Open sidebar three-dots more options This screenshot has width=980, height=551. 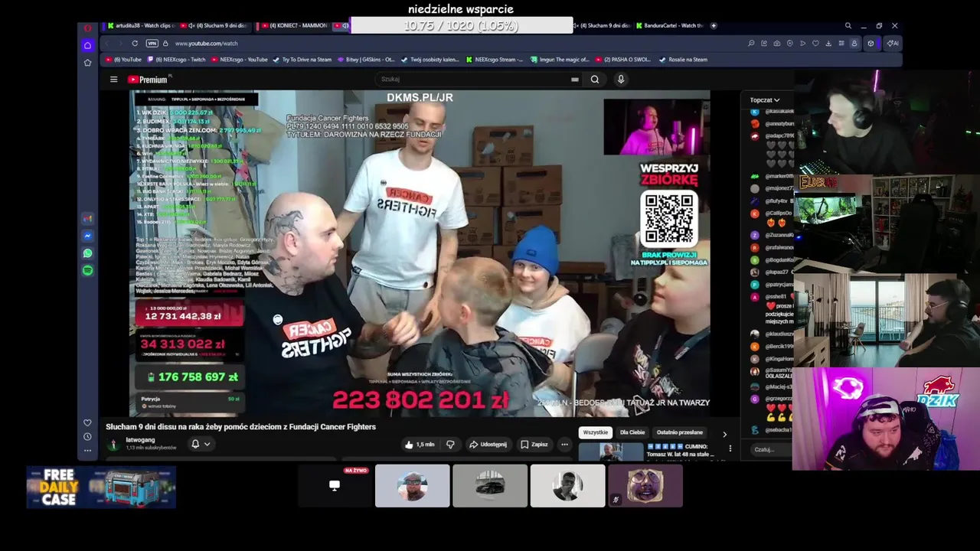[x=87, y=450]
